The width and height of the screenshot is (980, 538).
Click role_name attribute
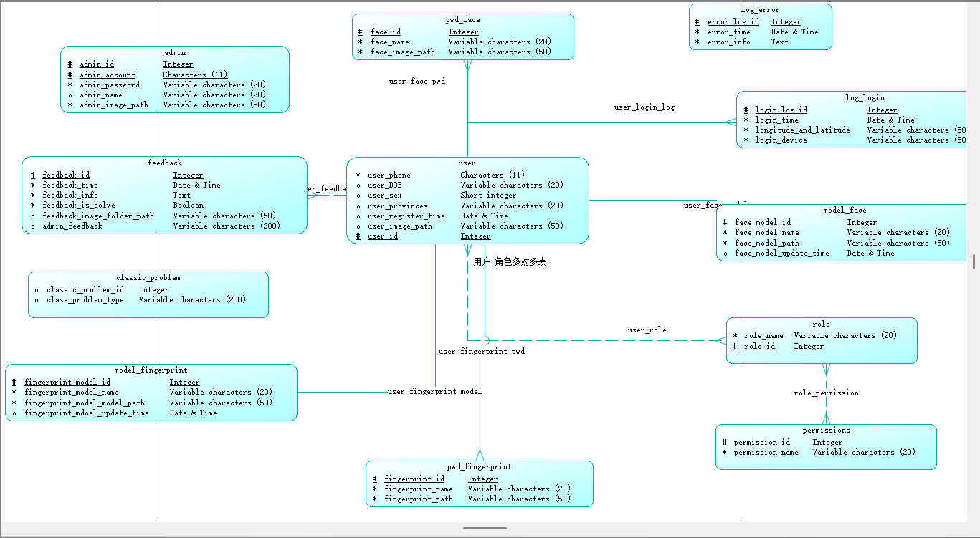(x=763, y=335)
